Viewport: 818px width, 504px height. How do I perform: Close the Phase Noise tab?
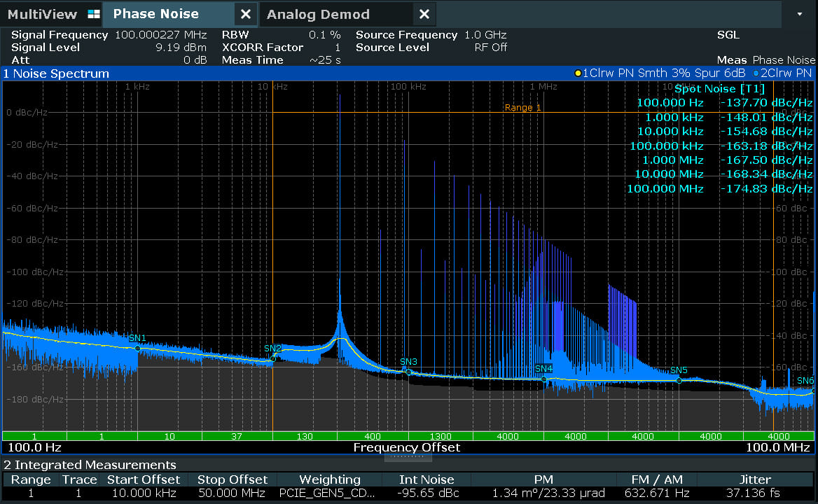[x=245, y=15]
